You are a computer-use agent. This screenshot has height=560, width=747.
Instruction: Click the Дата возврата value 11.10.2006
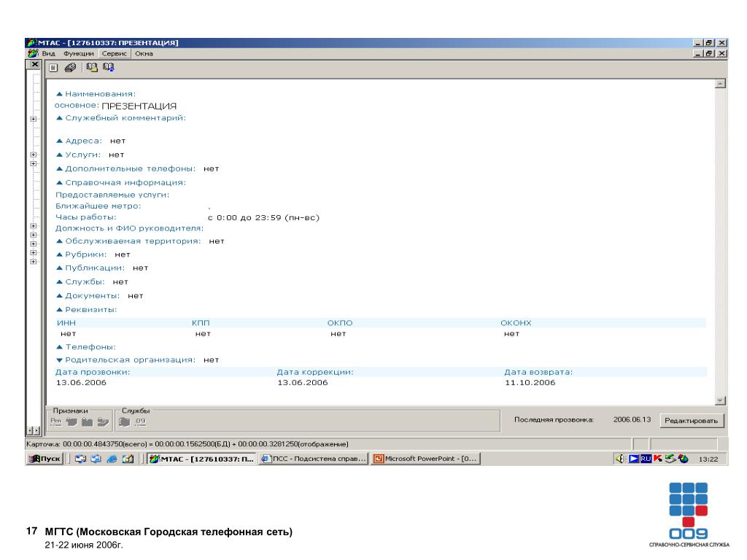530,383
